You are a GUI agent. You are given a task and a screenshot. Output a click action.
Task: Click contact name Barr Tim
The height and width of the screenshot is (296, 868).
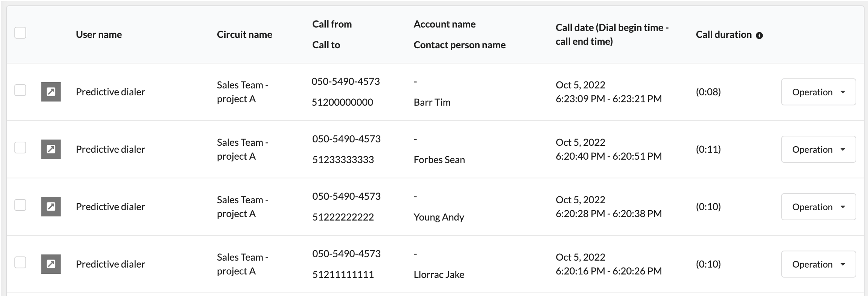(x=432, y=102)
